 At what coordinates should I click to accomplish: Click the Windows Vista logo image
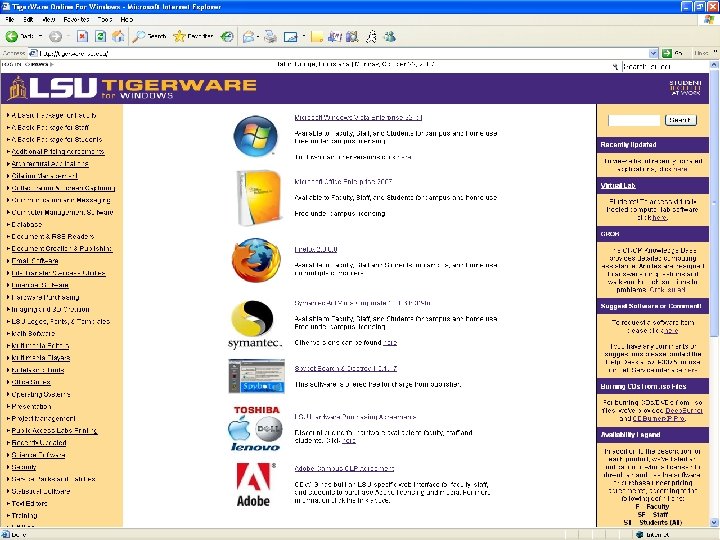[x=255, y=136]
